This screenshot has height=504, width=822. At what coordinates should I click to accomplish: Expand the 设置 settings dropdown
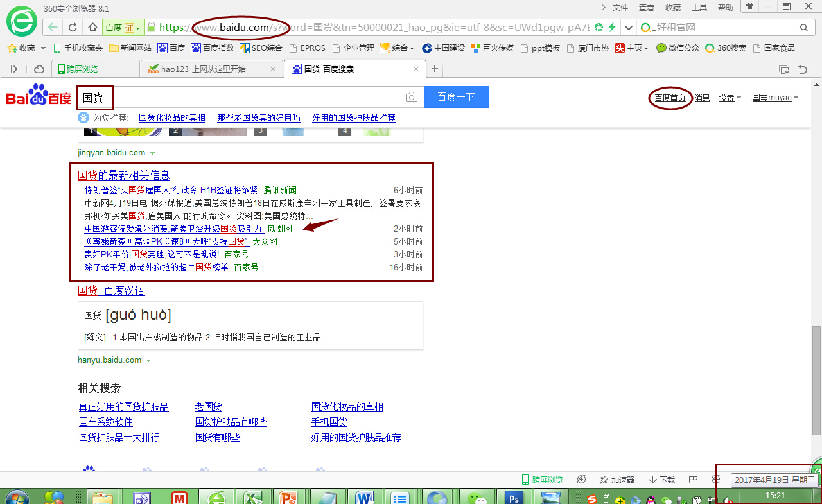pos(730,98)
